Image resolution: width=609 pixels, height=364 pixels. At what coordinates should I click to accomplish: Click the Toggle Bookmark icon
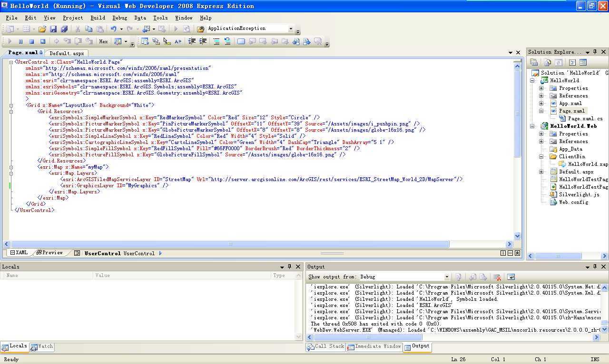click(x=241, y=42)
